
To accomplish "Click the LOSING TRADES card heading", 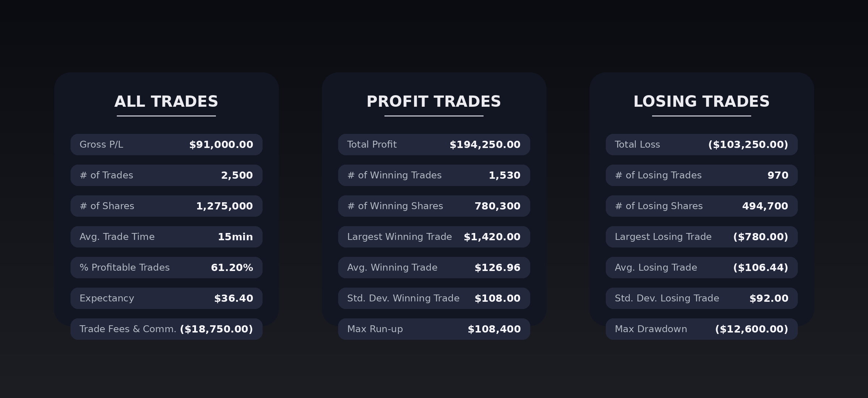I will click(x=701, y=102).
